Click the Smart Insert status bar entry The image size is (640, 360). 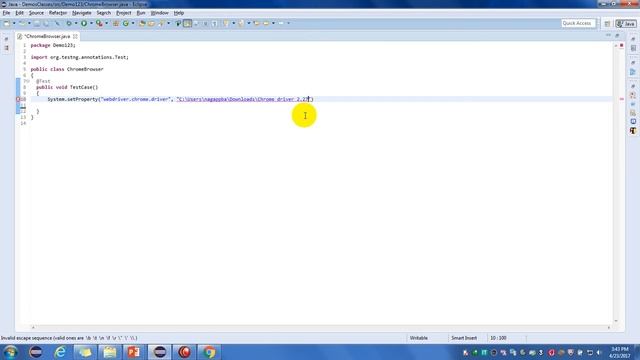(x=464, y=338)
